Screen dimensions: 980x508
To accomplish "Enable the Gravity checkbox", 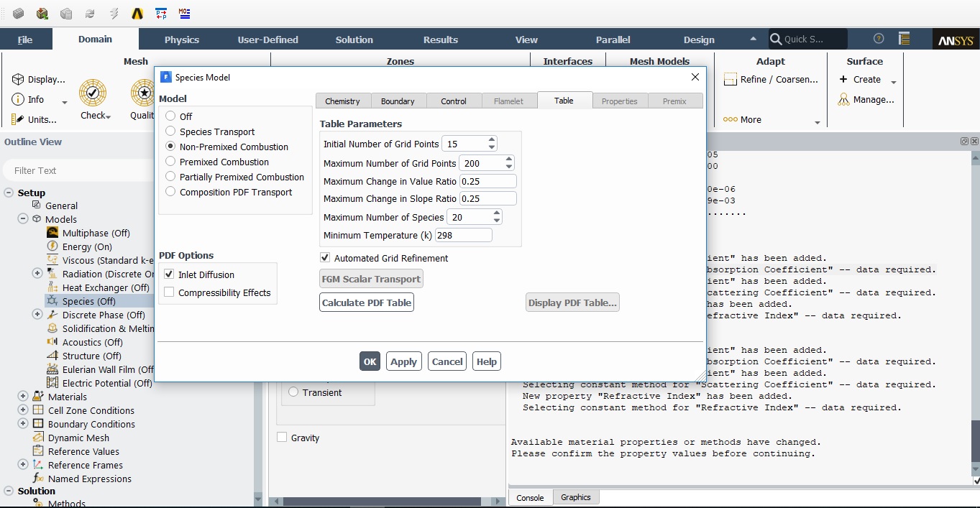I will coord(282,437).
